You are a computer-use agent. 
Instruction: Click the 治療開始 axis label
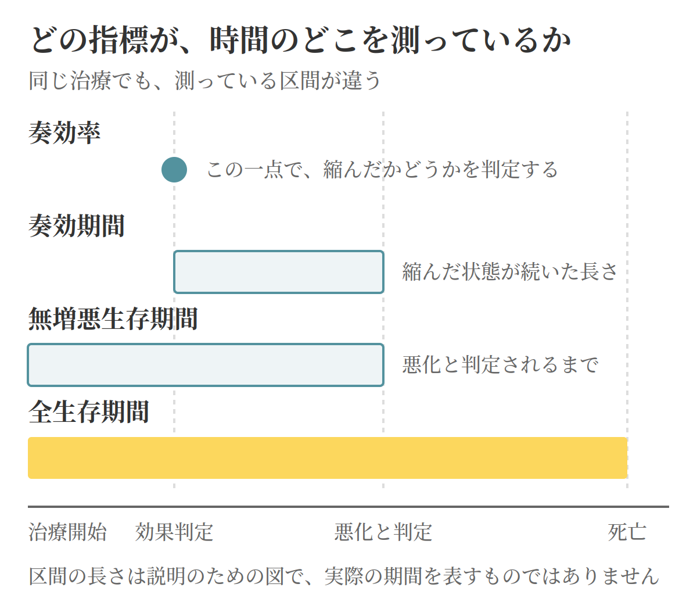(x=68, y=532)
